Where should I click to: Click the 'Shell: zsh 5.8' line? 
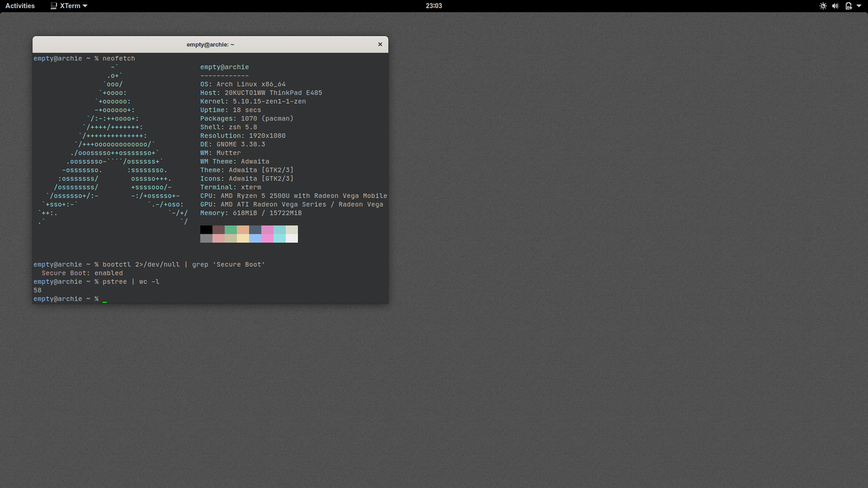[229, 127]
